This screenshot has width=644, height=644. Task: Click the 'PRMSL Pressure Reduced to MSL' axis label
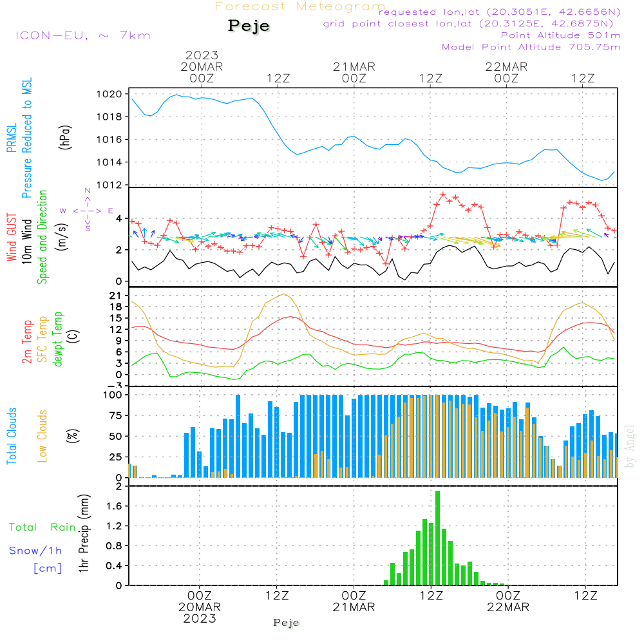tap(19, 138)
